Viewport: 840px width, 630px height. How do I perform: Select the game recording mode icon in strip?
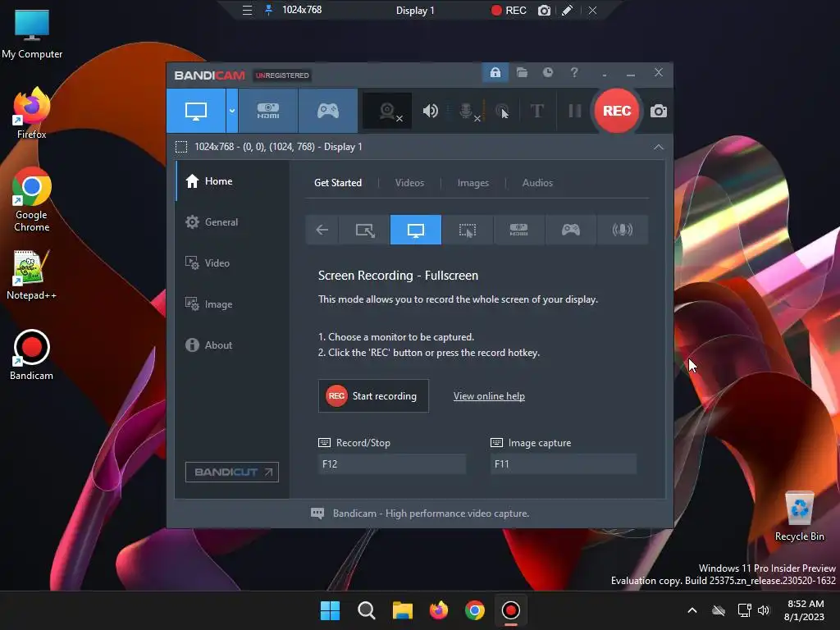[x=571, y=230]
